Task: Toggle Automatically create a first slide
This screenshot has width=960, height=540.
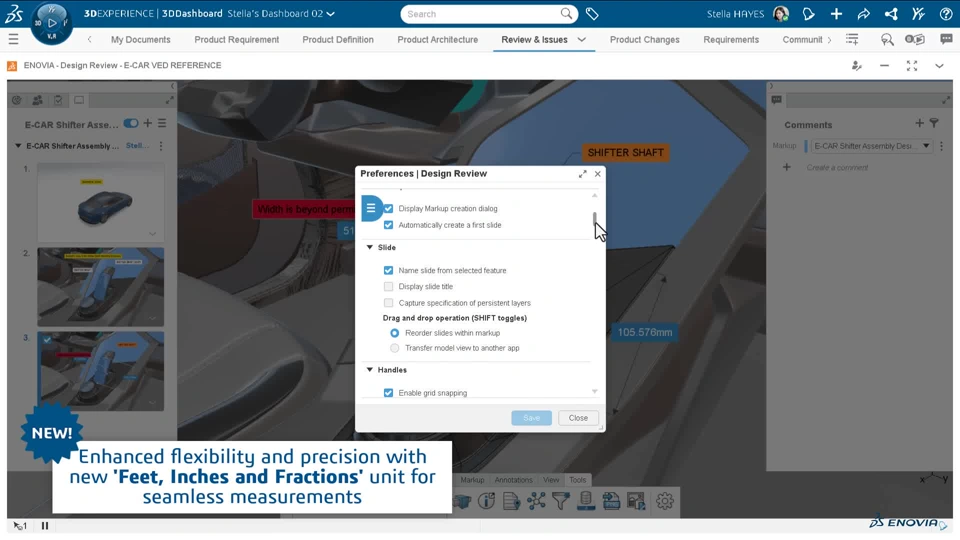Action: tap(388, 225)
